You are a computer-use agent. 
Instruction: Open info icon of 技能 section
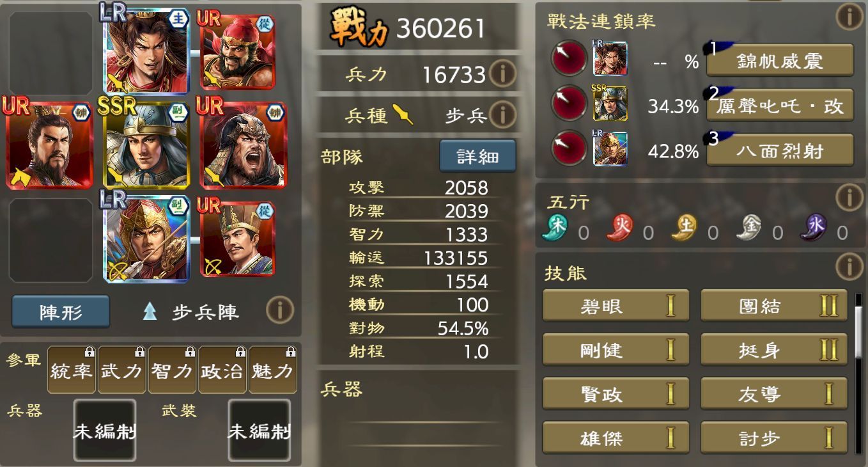[x=849, y=267]
